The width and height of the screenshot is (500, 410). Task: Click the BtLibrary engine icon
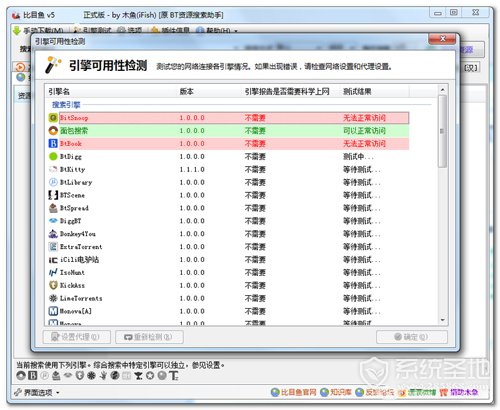pos(53,182)
